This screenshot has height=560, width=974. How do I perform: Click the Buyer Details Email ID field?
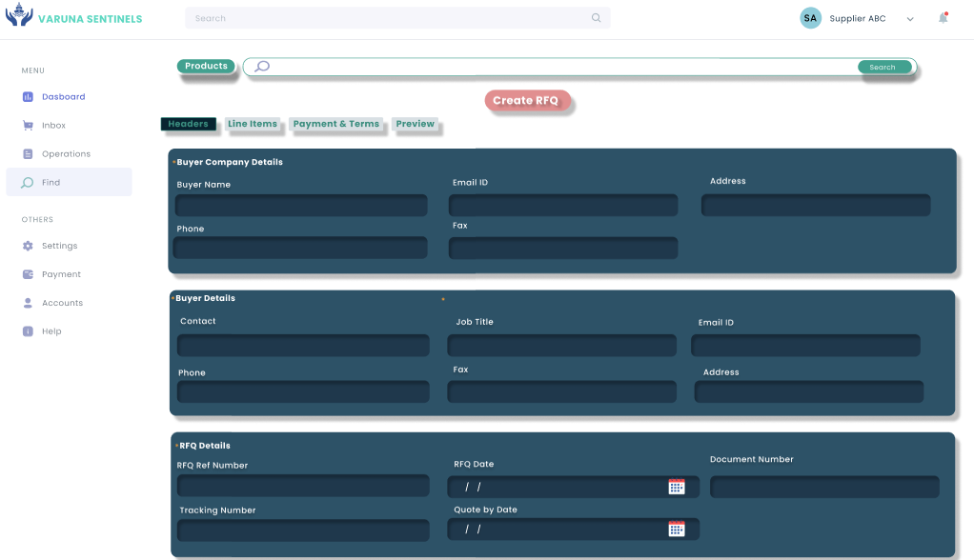coord(805,345)
